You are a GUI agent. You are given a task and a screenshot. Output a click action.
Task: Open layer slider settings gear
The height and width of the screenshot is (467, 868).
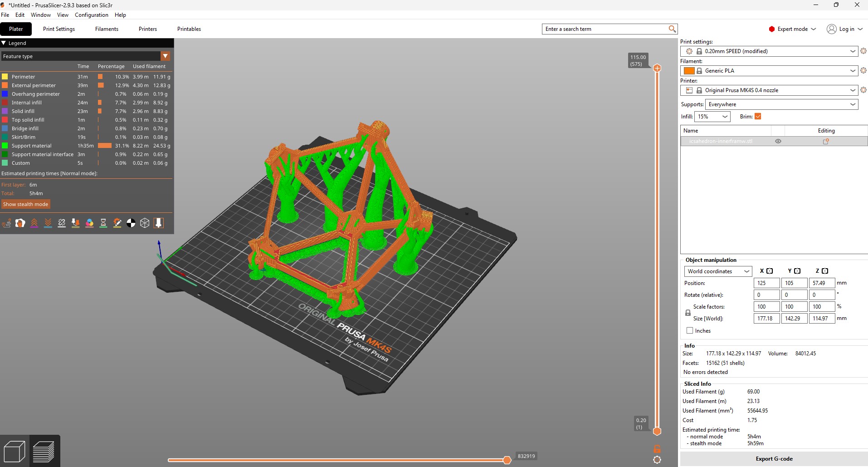click(x=657, y=460)
